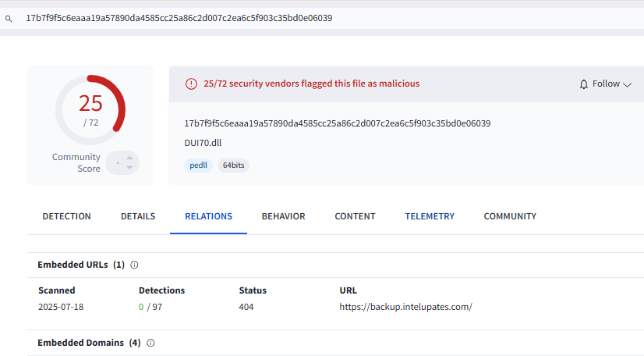Click the malicious alert warning icon

191,84
